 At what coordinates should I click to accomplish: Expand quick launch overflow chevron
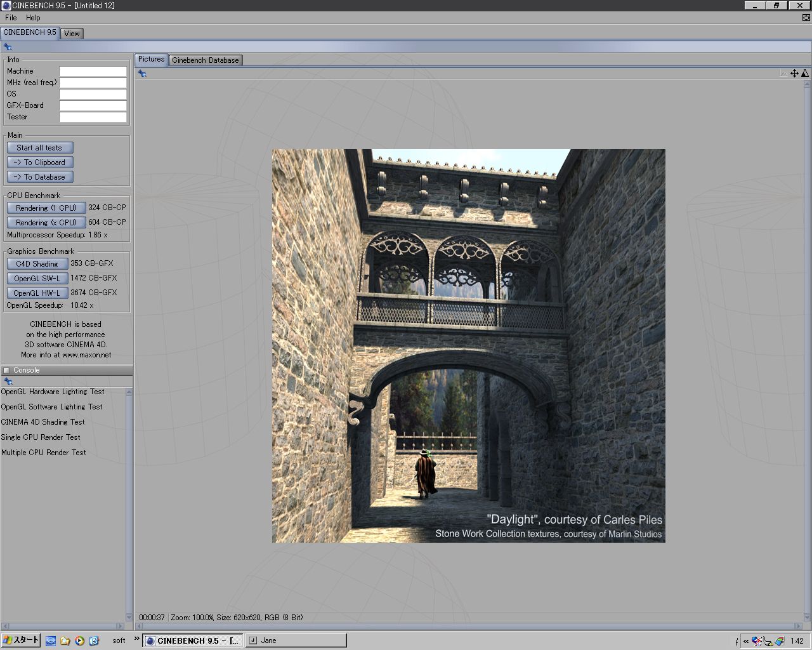pyautogui.click(x=136, y=639)
